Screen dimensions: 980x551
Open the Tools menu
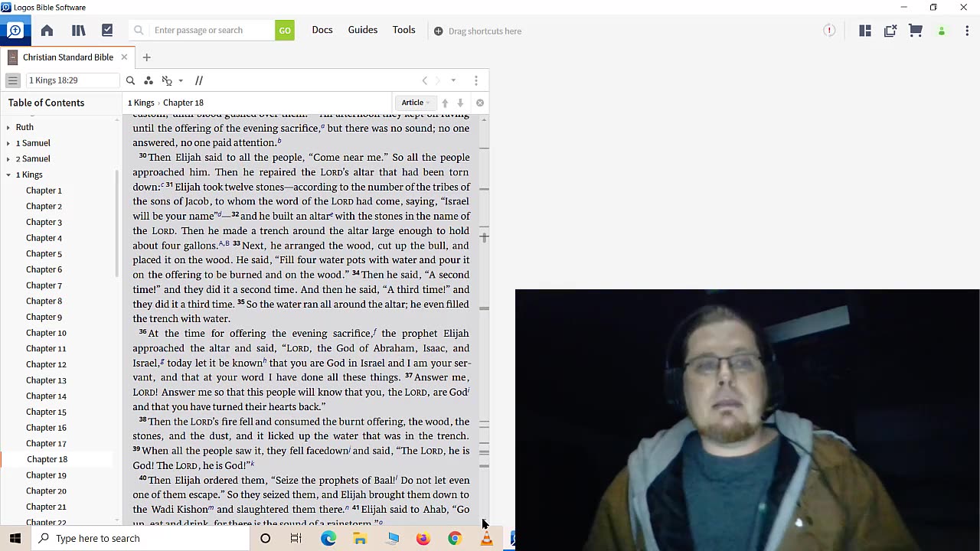pyautogui.click(x=404, y=30)
